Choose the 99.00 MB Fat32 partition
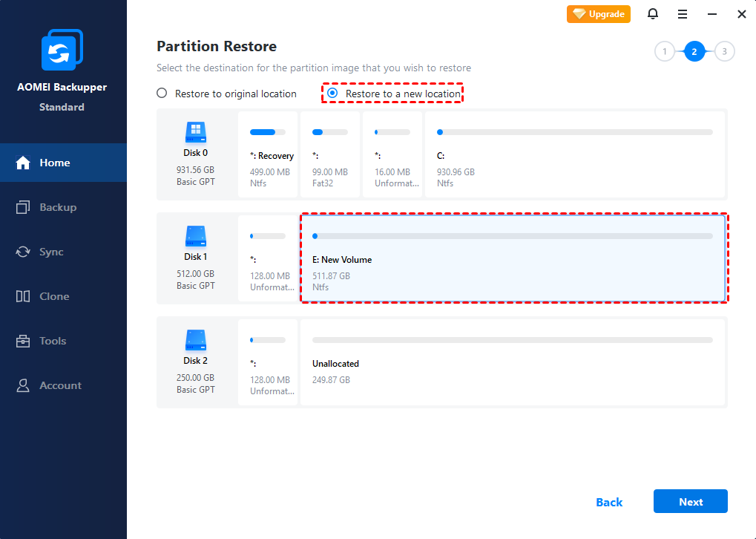 click(x=330, y=154)
